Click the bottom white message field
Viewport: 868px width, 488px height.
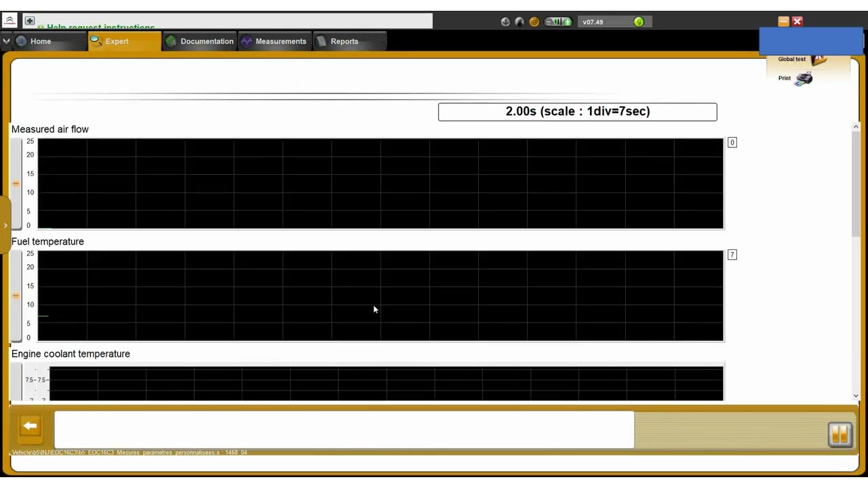coord(344,430)
